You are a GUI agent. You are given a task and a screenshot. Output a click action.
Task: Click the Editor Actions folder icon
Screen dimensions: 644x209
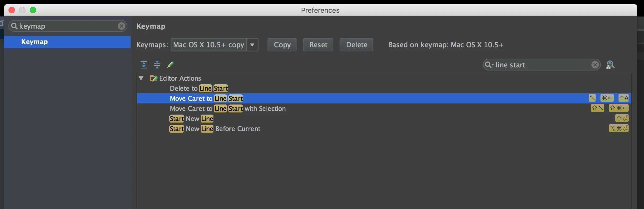coord(153,78)
